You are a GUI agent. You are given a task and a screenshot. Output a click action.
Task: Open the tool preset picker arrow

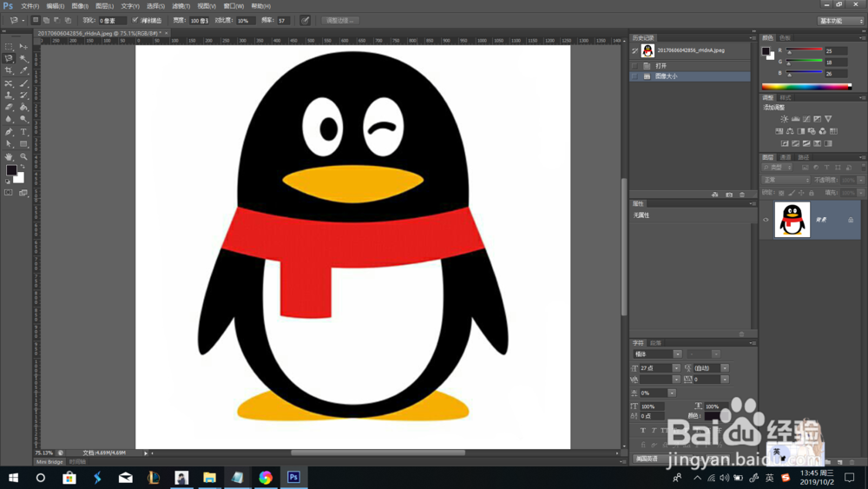[23, 21]
